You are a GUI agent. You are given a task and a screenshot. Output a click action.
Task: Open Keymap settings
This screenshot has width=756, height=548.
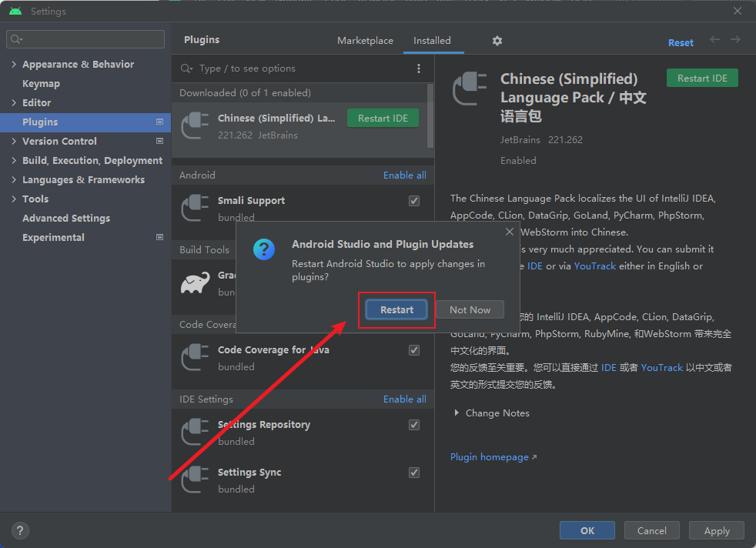[x=41, y=83]
